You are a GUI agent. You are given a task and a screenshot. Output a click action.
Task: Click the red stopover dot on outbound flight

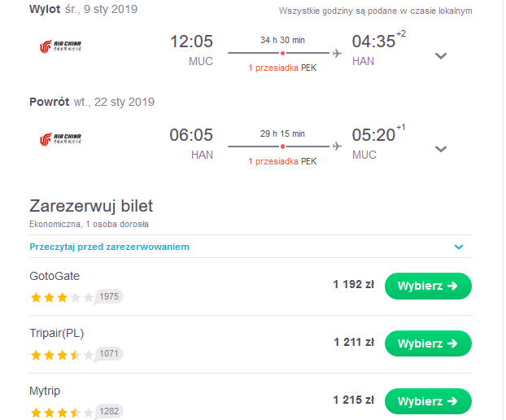[x=282, y=53]
